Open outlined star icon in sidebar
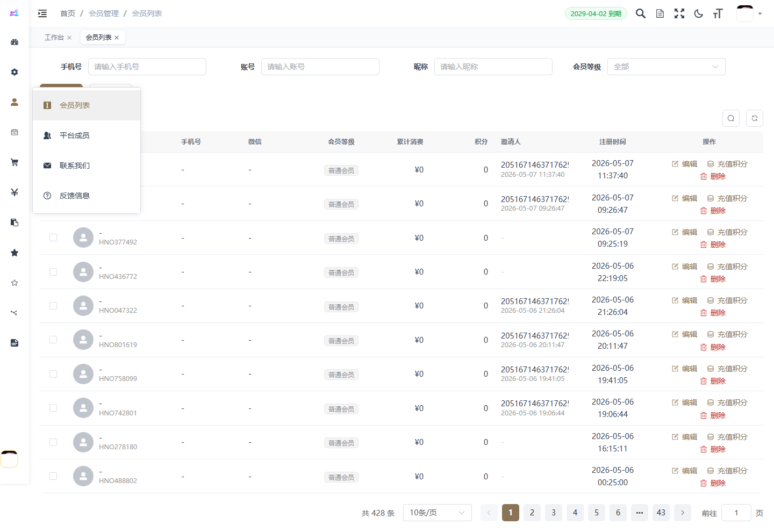Viewport: 774px width, 532px height. pyautogui.click(x=15, y=283)
